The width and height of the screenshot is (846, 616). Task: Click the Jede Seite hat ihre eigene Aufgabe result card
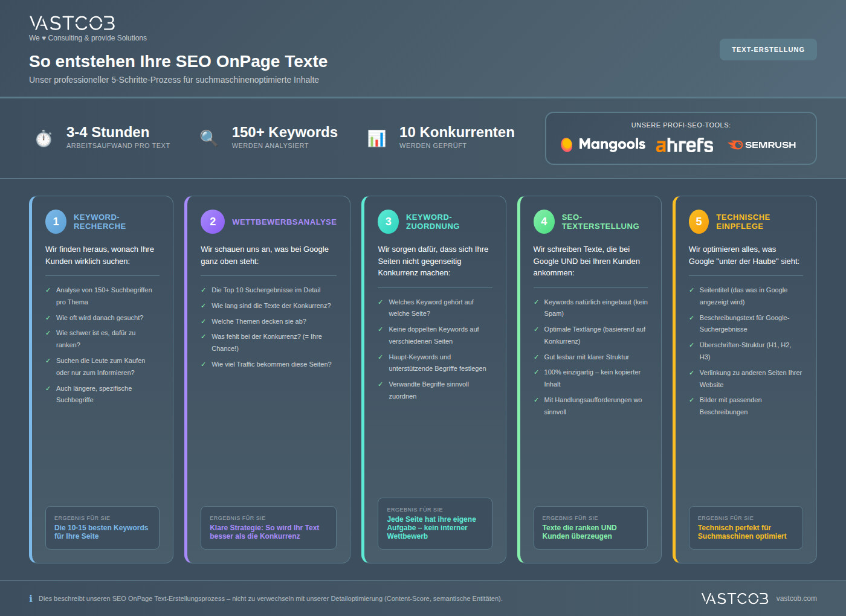pos(435,524)
